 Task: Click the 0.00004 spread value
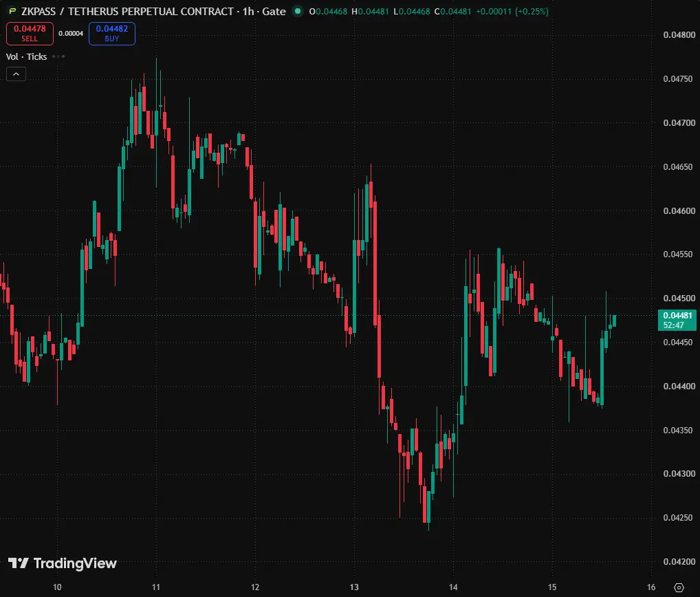click(71, 34)
